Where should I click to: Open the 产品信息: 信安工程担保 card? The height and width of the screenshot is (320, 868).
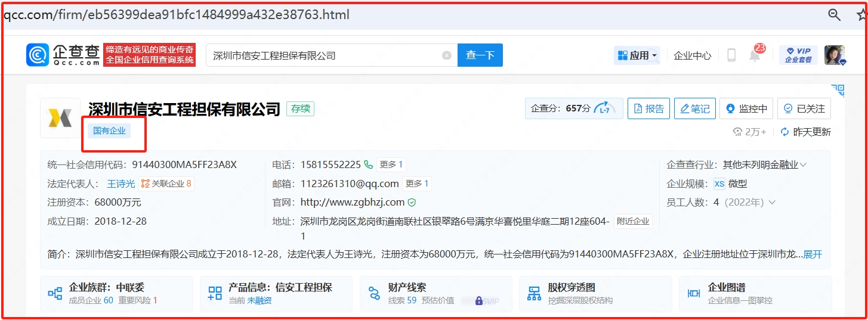coord(276,294)
